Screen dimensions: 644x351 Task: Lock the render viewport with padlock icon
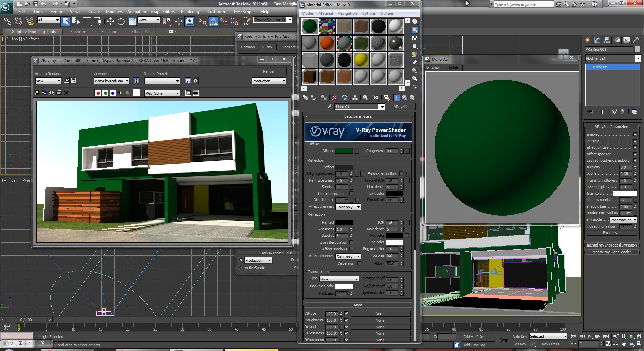(136, 81)
